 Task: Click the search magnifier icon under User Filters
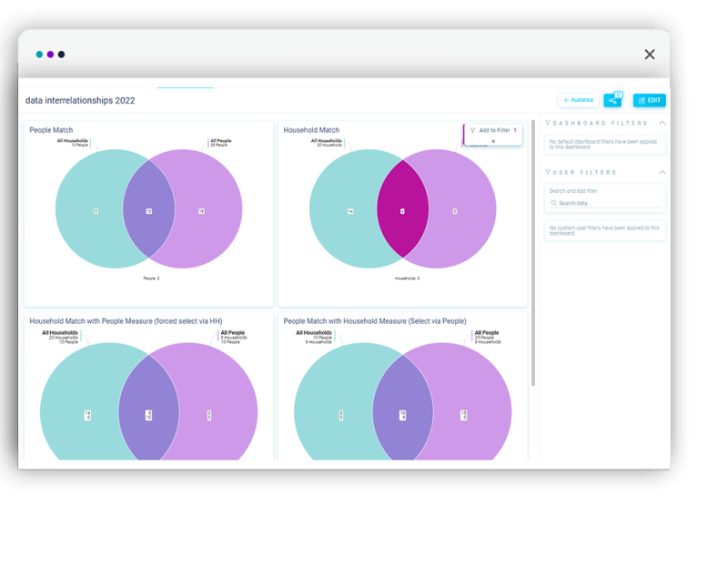pos(553,202)
